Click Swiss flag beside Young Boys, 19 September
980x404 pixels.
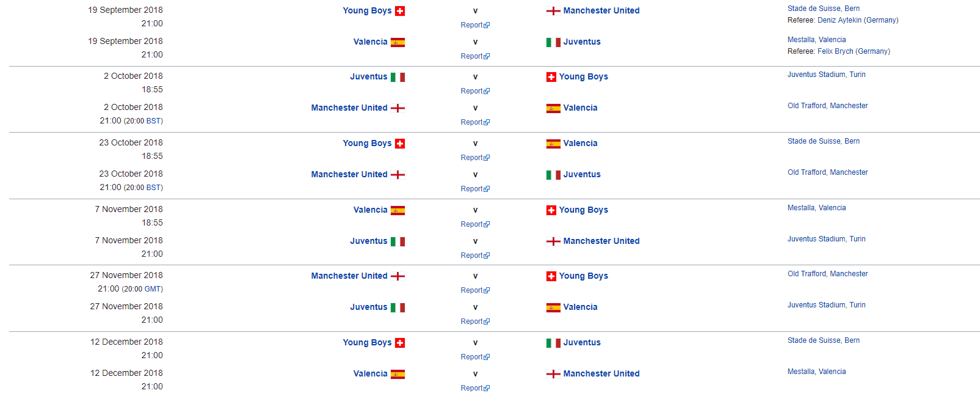pos(400,11)
